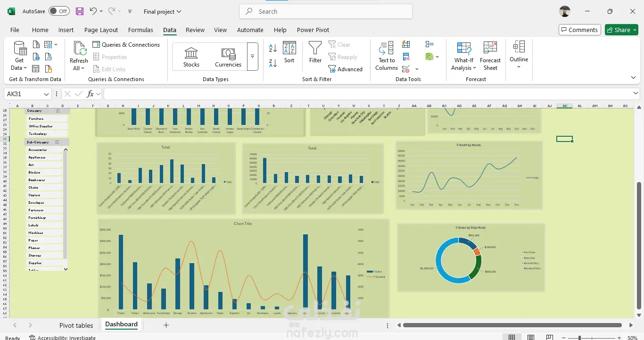Click the Data Validation icon
This screenshot has width=644, height=340.
coord(406,69)
